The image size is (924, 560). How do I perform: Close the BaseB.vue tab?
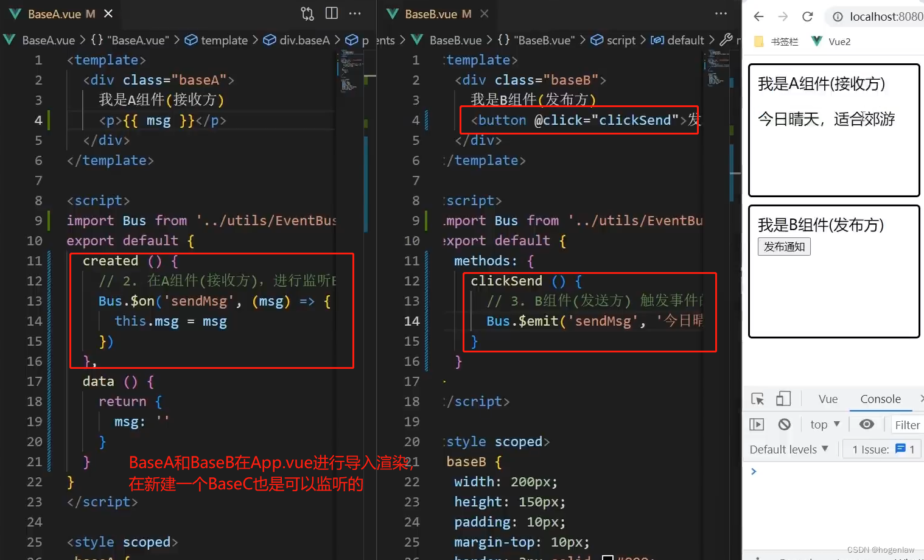pos(485,13)
